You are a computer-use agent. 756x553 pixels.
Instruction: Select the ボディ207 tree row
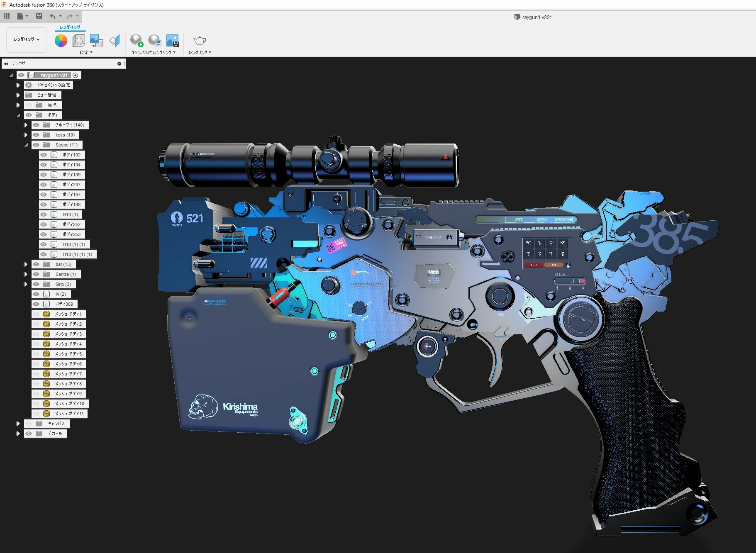(62, 185)
